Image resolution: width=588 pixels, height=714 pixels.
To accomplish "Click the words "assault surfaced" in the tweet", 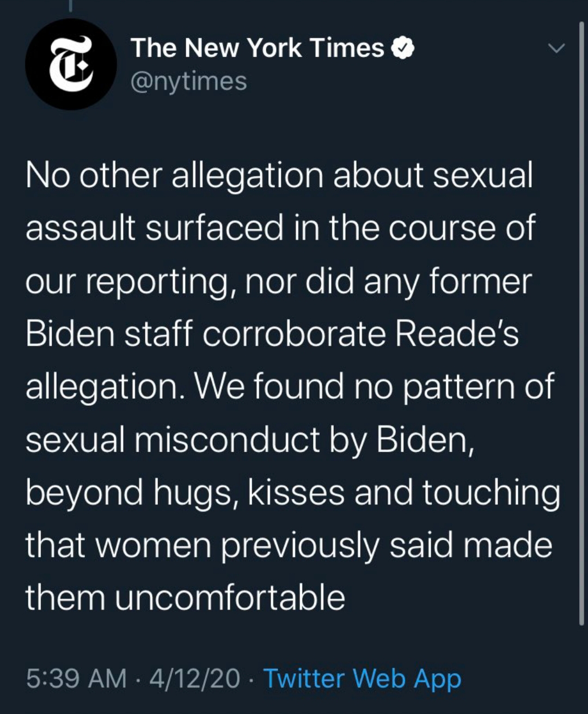I will 155,228.
